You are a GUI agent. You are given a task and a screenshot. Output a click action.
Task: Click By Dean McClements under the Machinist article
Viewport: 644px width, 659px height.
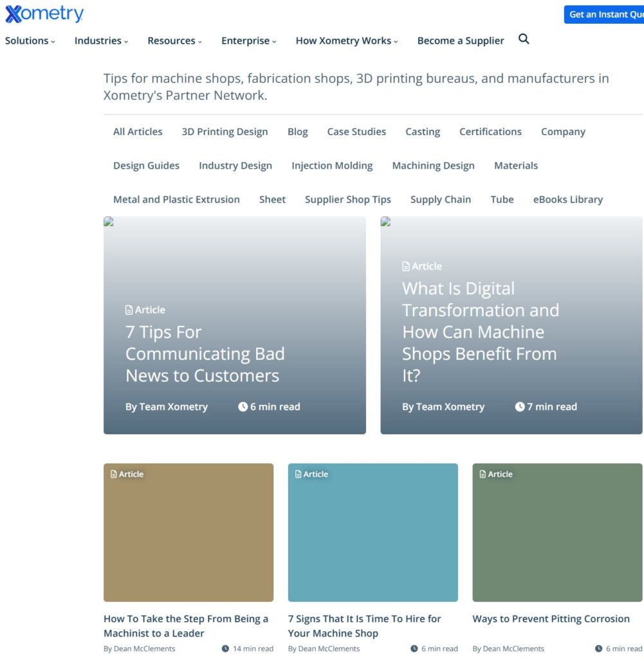[x=140, y=649]
